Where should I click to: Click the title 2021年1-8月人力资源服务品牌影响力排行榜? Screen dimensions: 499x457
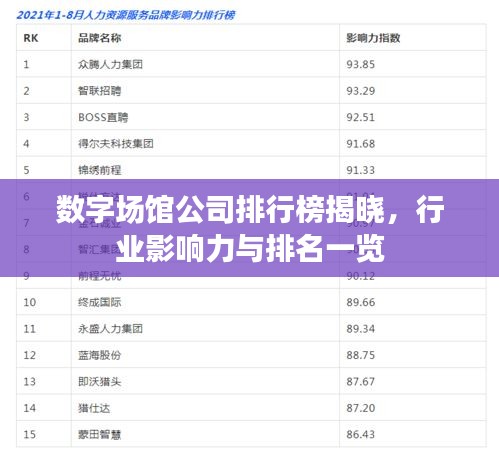pos(126,15)
